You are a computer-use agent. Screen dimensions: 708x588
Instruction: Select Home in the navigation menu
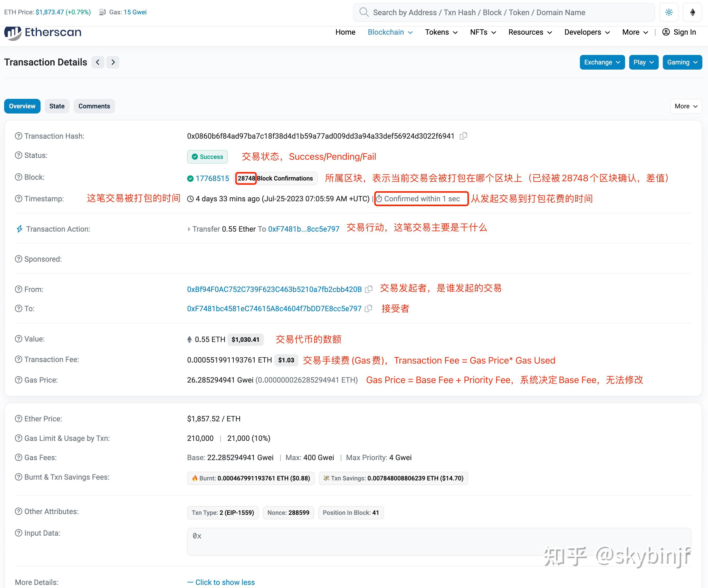(345, 32)
